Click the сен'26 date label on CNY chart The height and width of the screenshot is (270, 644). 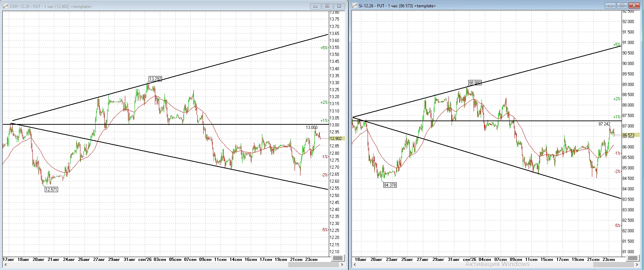click(145, 260)
